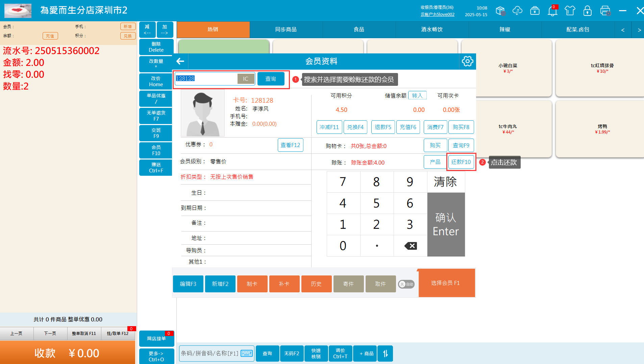Open on-screen keyboard icon in barcode field
Image resolution: width=644 pixels, height=364 pixels.
[247, 353]
